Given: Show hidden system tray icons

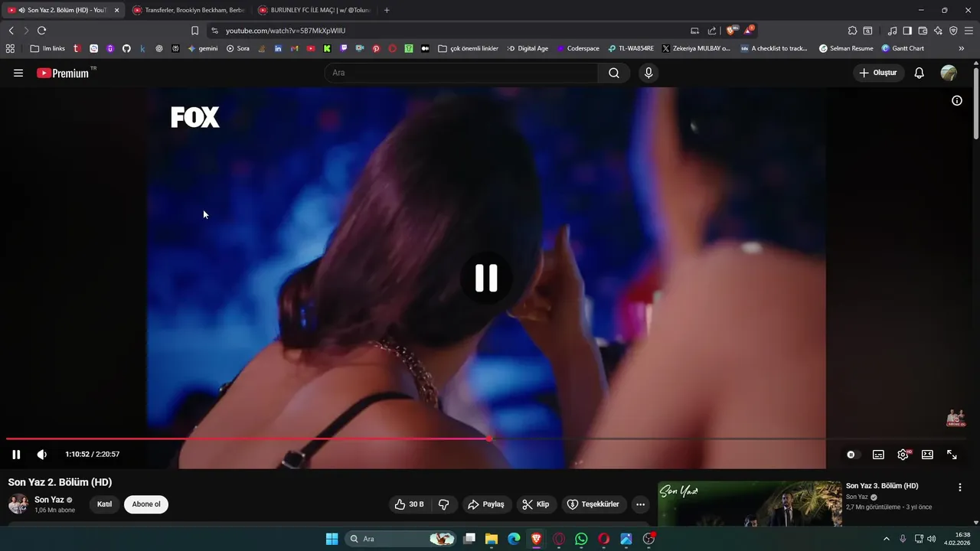Looking at the screenshot, I should pyautogui.click(x=887, y=539).
